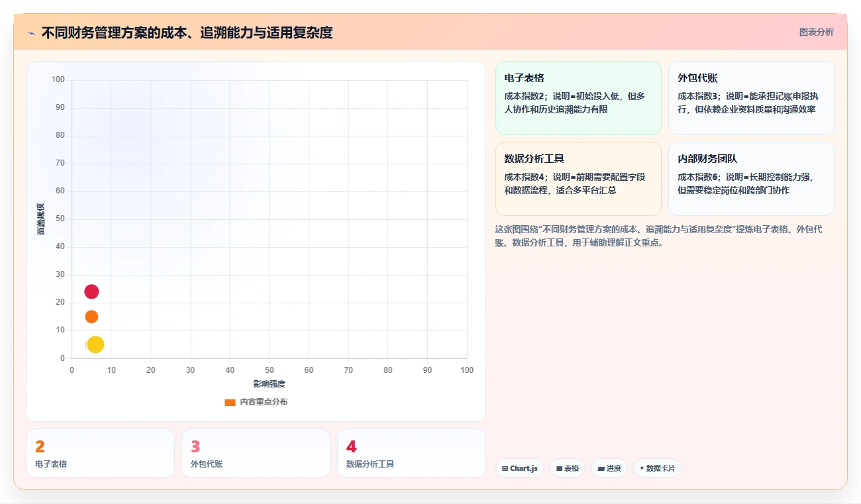Select the stat card showing 3 外包代账
Screen dimensions: 861x504
[256, 453]
